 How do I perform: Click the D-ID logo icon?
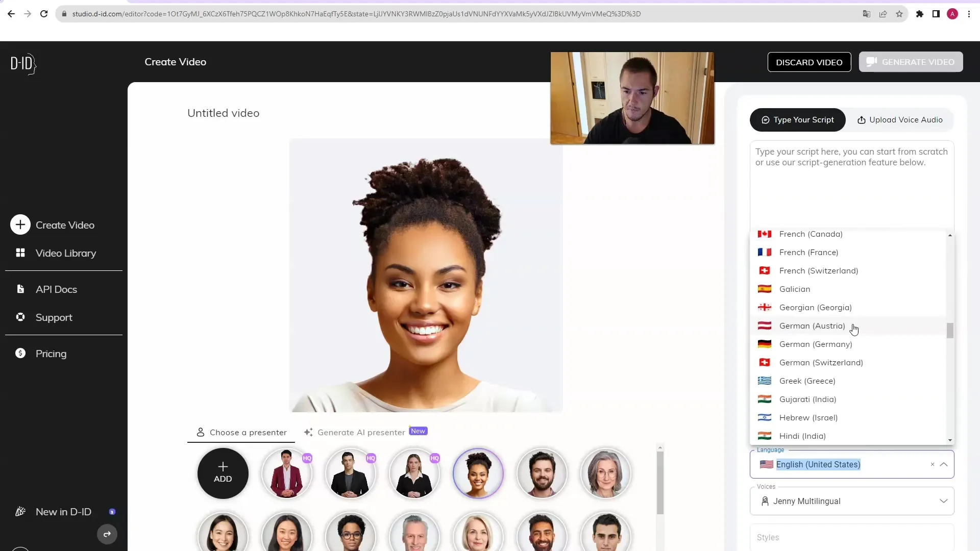[x=23, y=63]
